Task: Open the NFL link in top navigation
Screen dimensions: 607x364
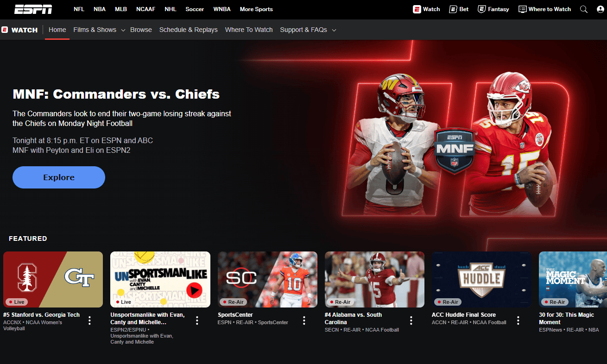Action: tap(79, 9)
